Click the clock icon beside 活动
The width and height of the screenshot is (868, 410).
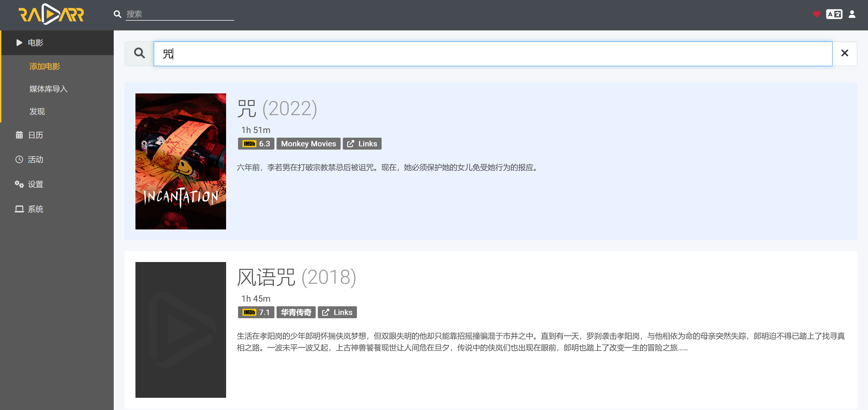pos(19,160)
